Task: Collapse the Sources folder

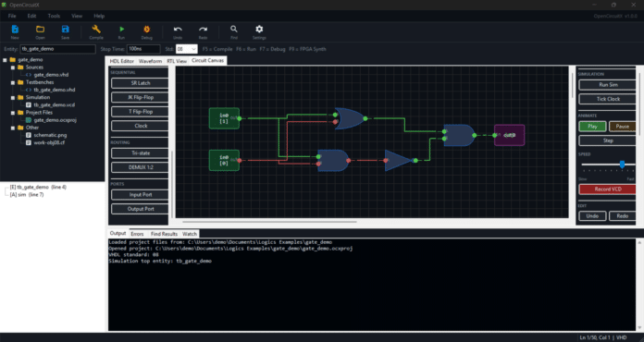Action: [x=13, y=67]
